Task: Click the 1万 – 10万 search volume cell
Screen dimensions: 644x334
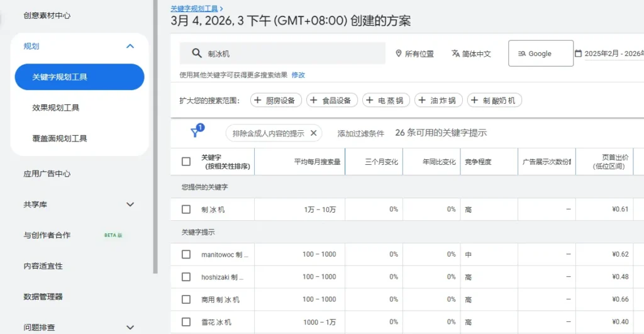Action: click(320, 209)
